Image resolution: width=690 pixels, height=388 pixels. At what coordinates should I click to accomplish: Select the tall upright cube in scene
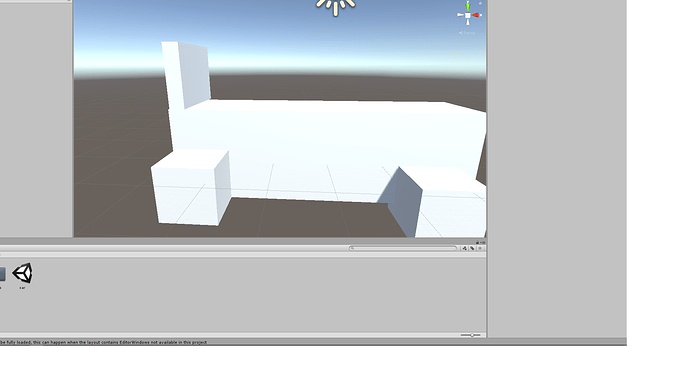[186, 74]
